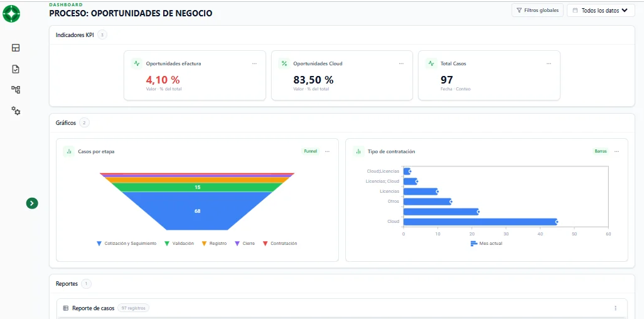Image resolution: width=644 pixels, height=319 pixels.
Task: Click the Reporte de casos table icon
Action: tap(66, 308)
